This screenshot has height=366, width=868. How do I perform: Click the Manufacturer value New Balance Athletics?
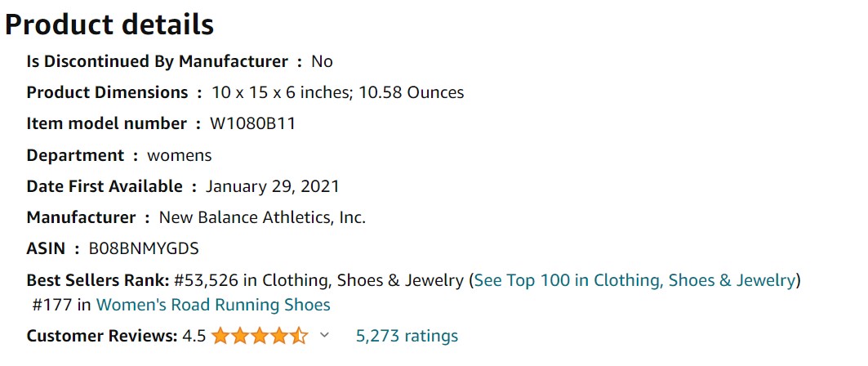coord(262,217)
